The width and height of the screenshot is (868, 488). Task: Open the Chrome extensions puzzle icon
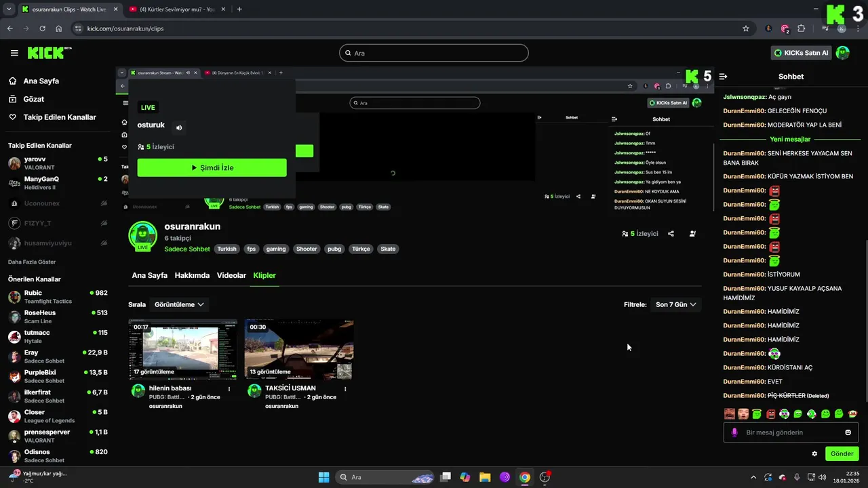pos(802,28)
